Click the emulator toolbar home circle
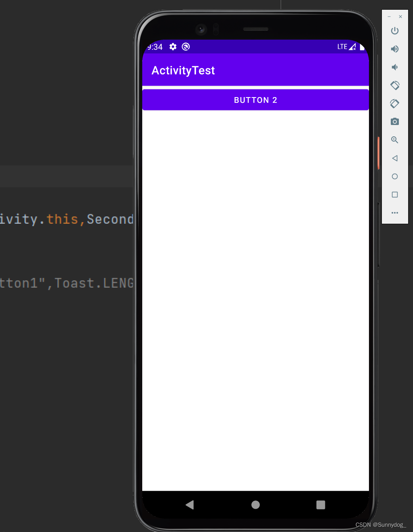Image resolution: width=413 pixels, height=532 pixels. [395, 176]
